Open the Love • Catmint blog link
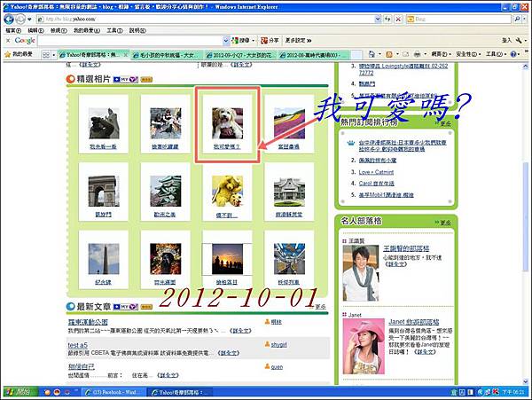532x400 pixels. [376, 172]
